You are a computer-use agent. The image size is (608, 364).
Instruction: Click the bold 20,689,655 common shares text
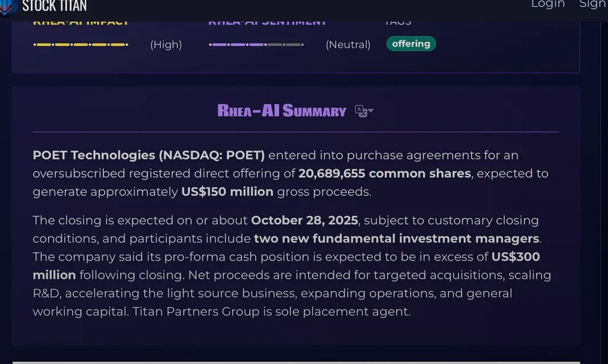pos(384,174)
